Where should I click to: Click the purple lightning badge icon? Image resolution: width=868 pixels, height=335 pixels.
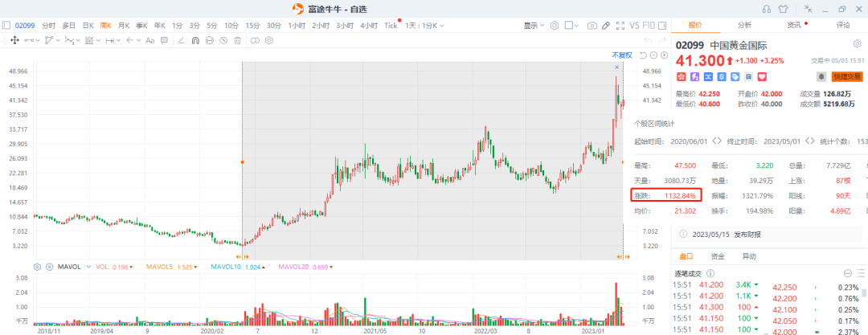tap(694, 76)
